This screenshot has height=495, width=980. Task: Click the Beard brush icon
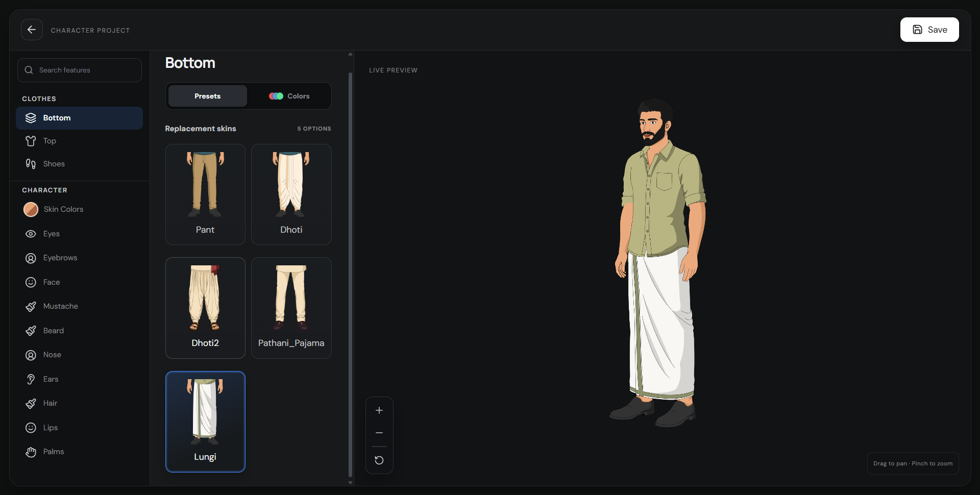[x=31, y=331]
